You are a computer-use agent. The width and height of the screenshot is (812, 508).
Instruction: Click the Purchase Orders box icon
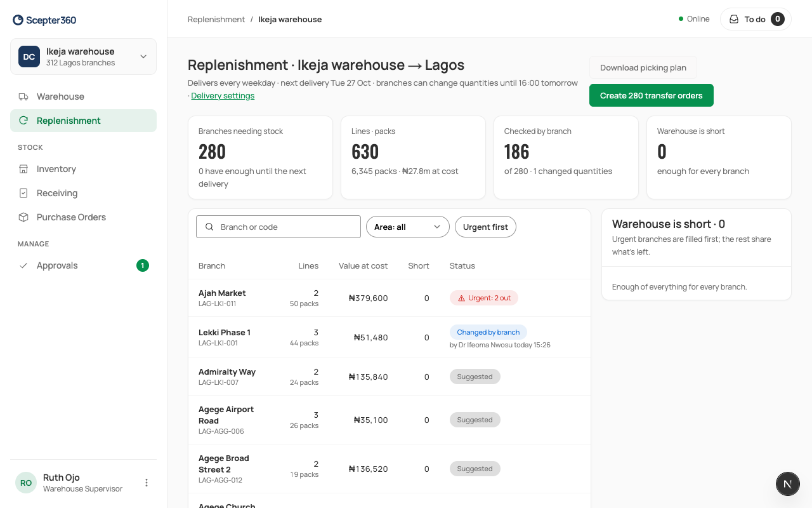[23, 217]
